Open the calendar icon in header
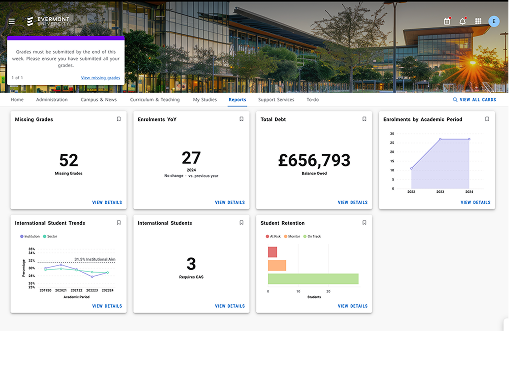Screen dimensions: 509x381 click(447, 21)
